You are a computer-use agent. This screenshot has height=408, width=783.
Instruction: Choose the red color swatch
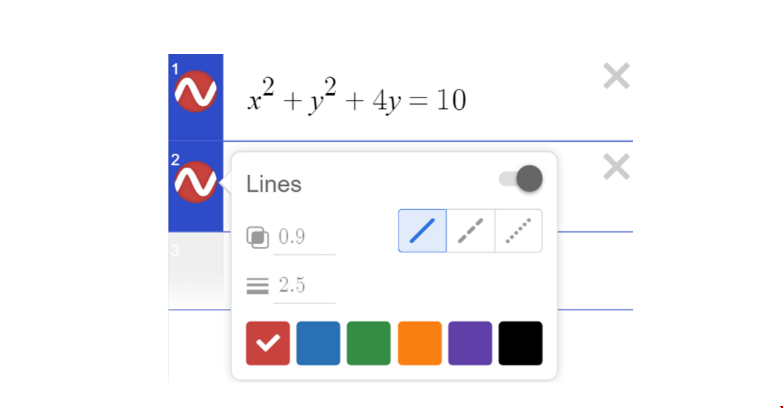pyautogui.click(x=268, y=343)
